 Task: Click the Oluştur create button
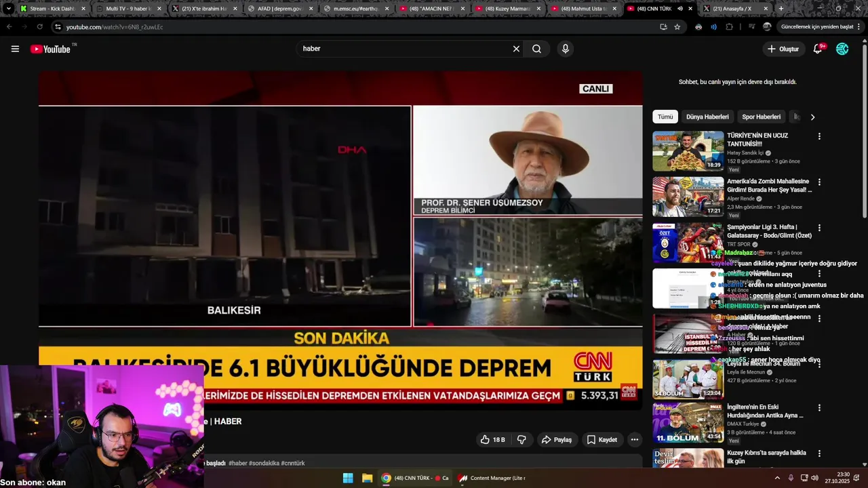click(x=783, y=49)
